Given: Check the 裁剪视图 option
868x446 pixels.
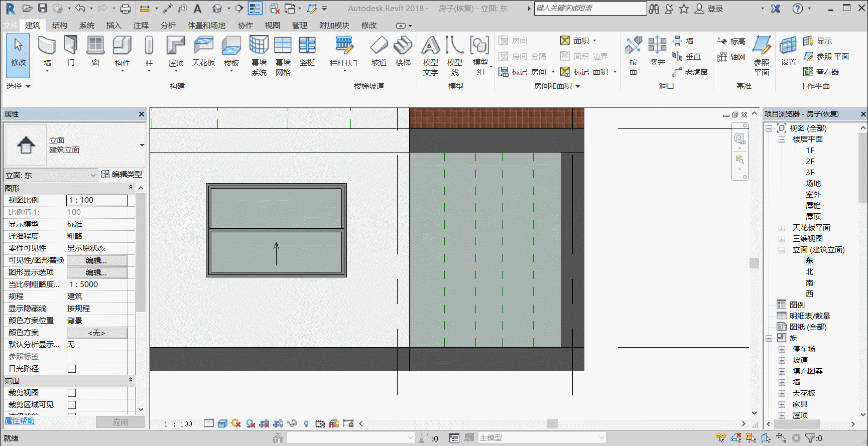Looking at the screenshot, I should click(72, 393).
